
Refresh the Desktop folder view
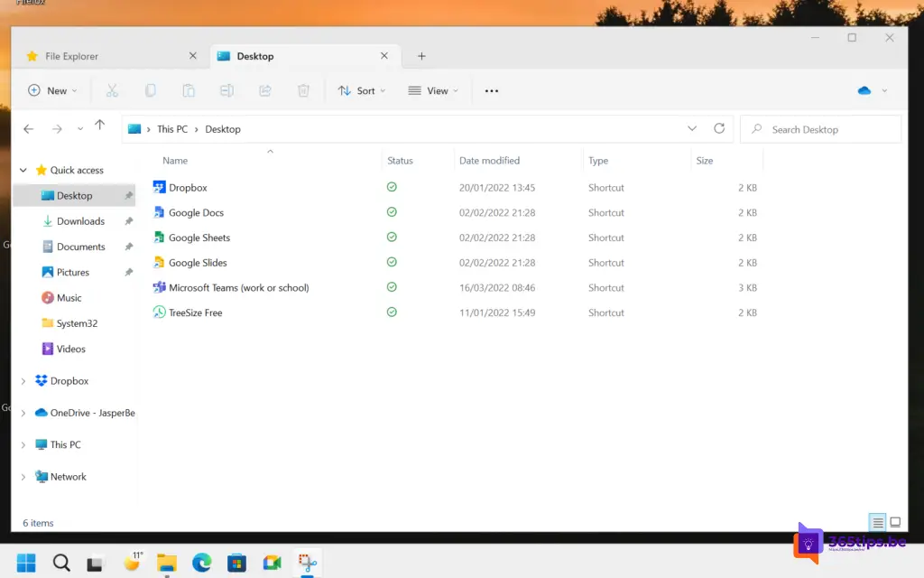tap(719, 128)
